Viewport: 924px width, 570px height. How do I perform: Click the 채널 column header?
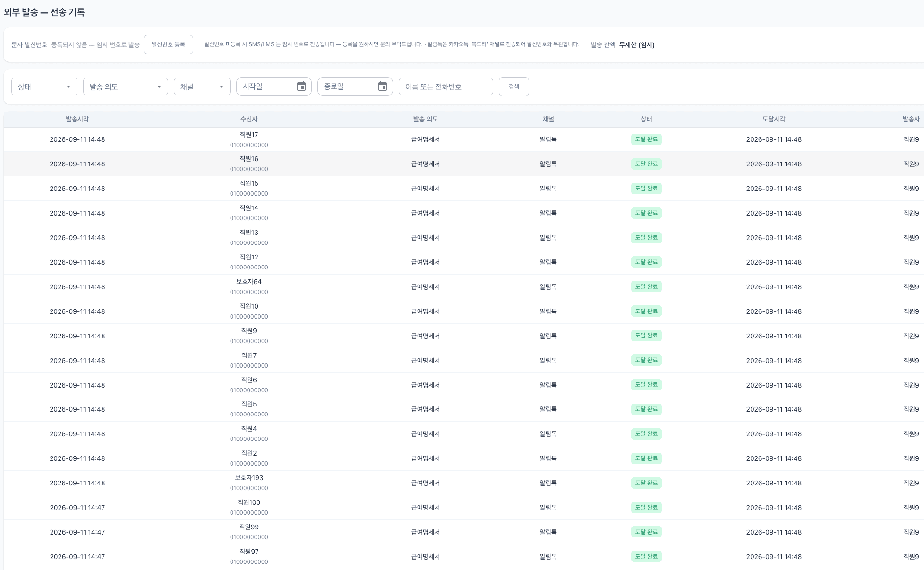coord(548,119)
